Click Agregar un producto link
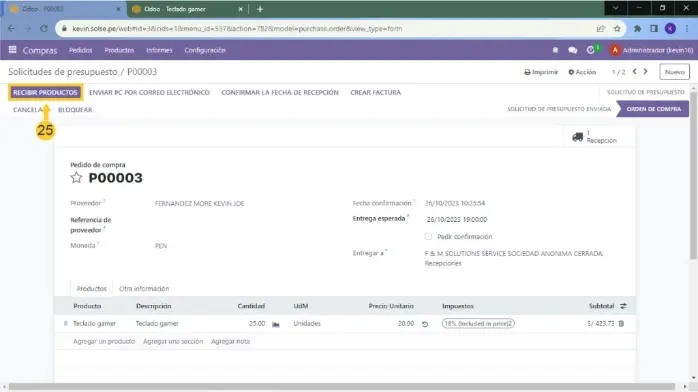The height and width of the screenshot is (392, 698). point(104,341)
